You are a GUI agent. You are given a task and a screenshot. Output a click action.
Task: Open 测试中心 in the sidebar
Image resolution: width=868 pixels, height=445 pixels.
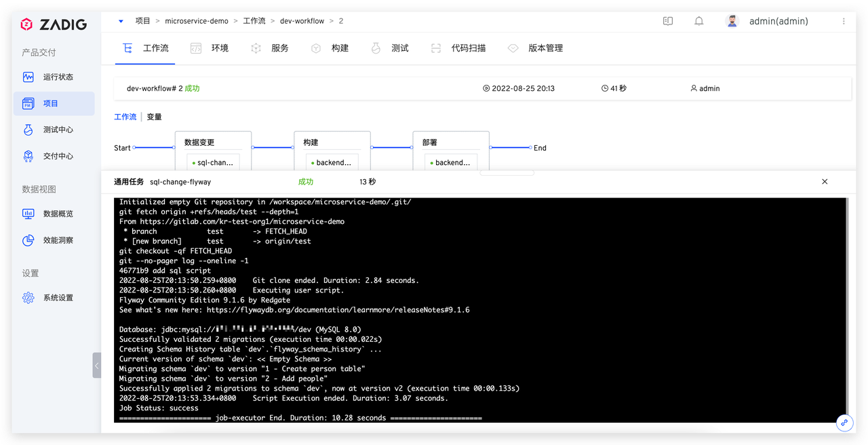54,130
